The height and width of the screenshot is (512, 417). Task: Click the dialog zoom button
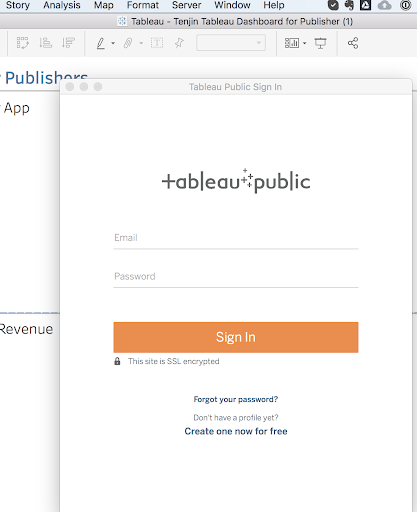[98, 87]
